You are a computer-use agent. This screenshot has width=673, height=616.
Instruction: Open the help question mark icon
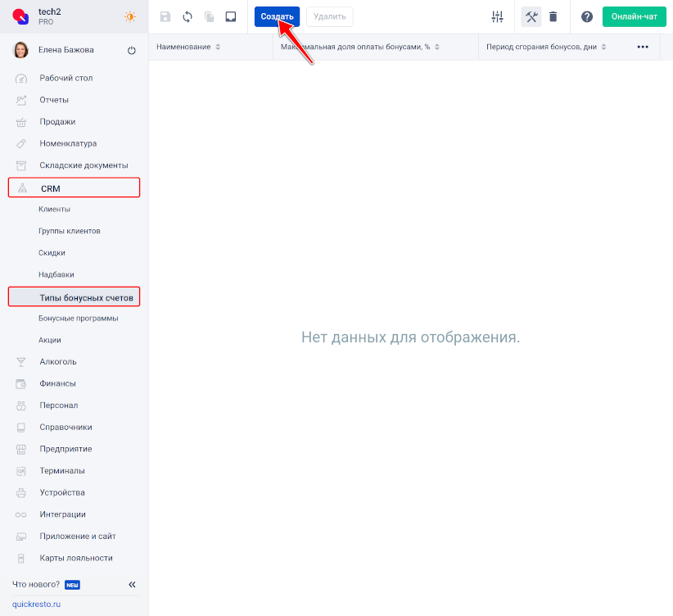point(587,16)
